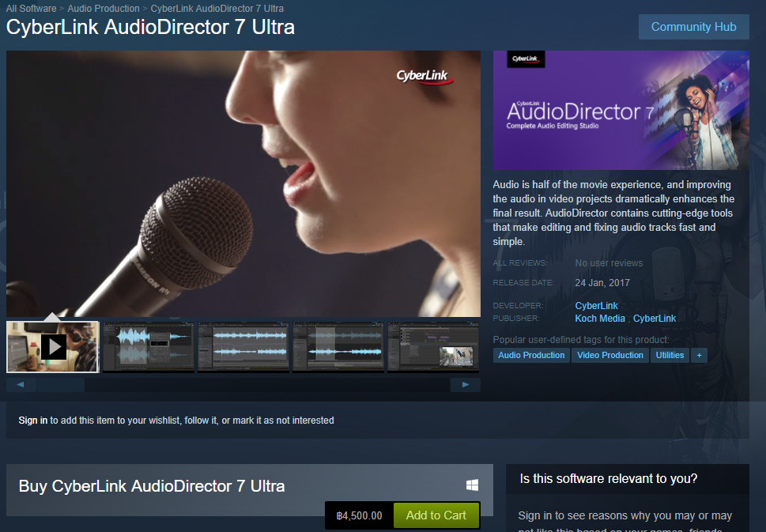
Task: Open the CyberLink publisher link
Action: 655,318
